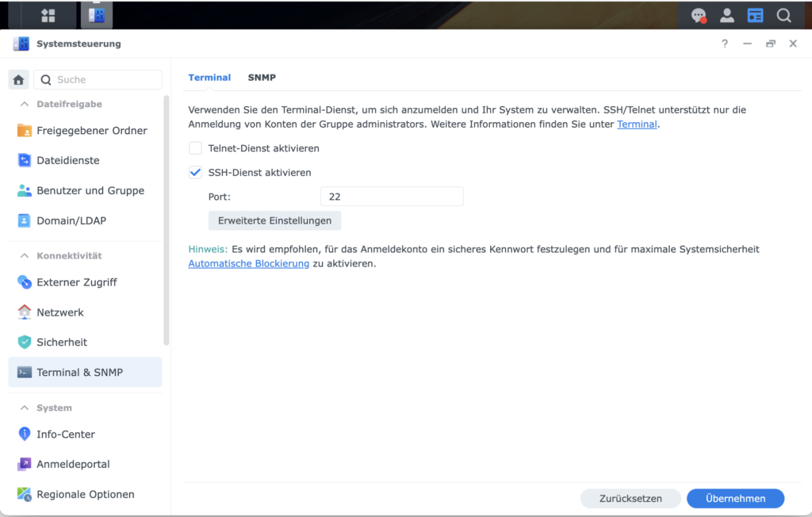Go to Systemsteuerung home icon

pyautogui.click(x=19, y=80)
